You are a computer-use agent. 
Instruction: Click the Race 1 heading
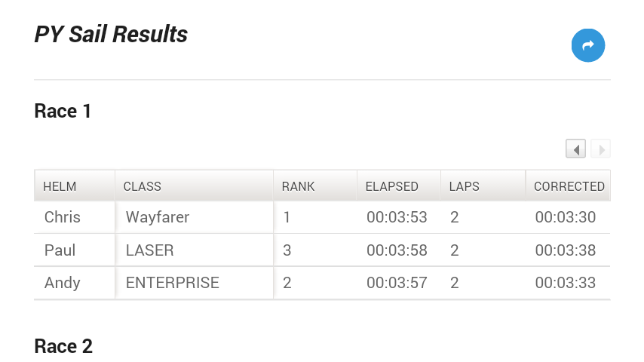point(63,112)
